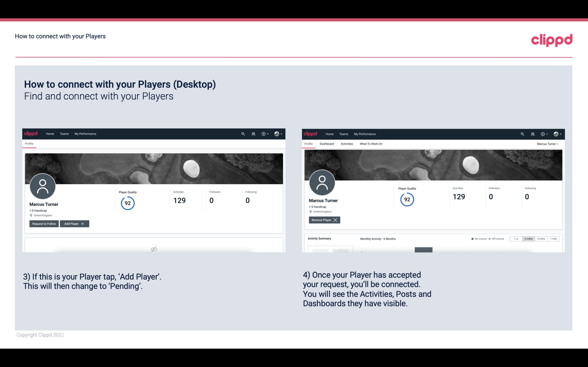The height and width of the screenshot is (367, 588).
Task: Click the people/connections icon in left navbar
Action: coord(253,133)
